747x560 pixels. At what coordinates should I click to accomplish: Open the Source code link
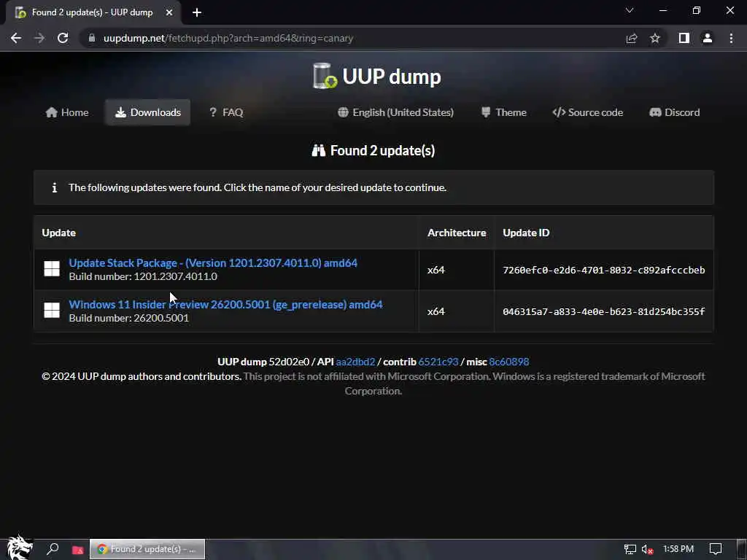[x=587, y=112]
